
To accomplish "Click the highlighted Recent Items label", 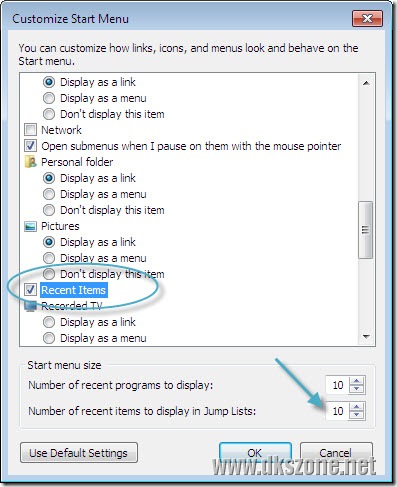I will (x=74, y=290).
